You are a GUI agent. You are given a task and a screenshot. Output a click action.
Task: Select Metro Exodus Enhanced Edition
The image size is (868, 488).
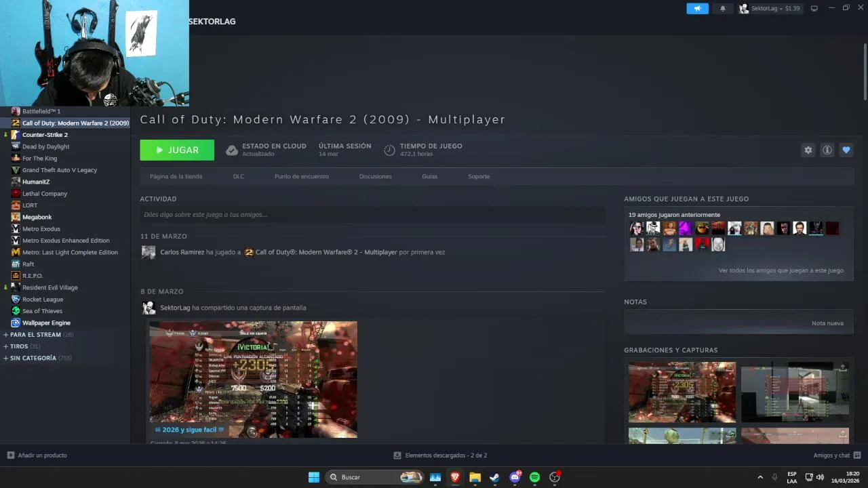65,241
